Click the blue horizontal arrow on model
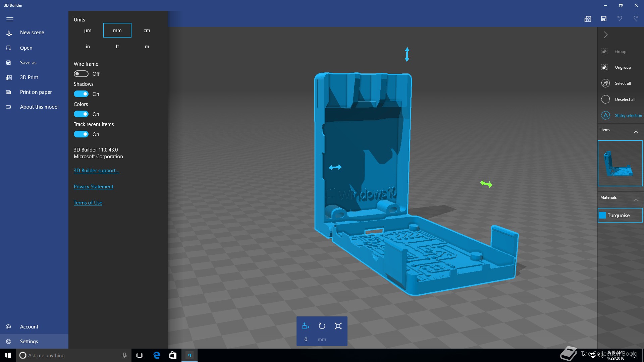 pos(335,167)
